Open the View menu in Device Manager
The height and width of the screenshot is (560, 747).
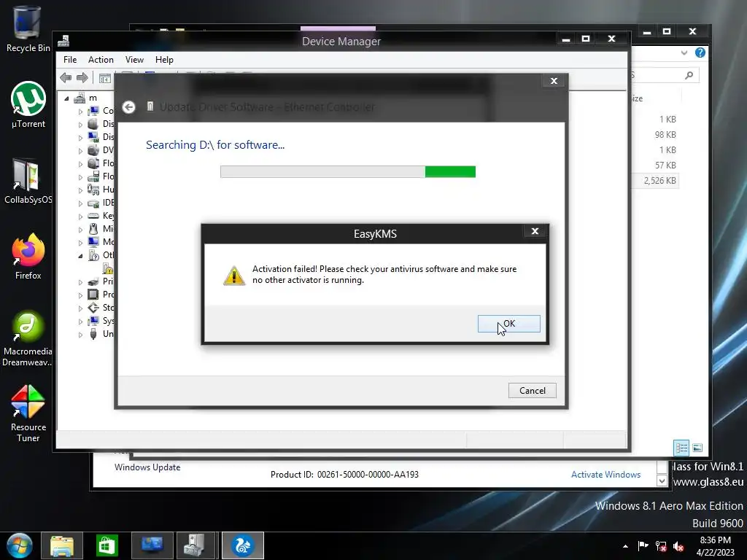[134, 60]
